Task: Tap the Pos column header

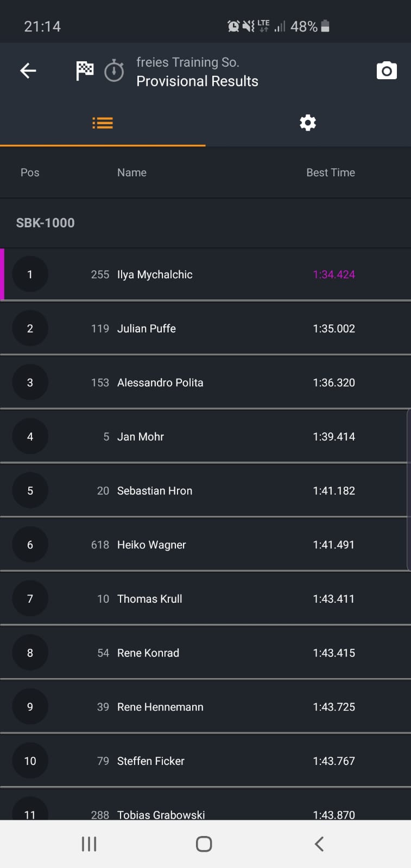Action: click(30, 173)
